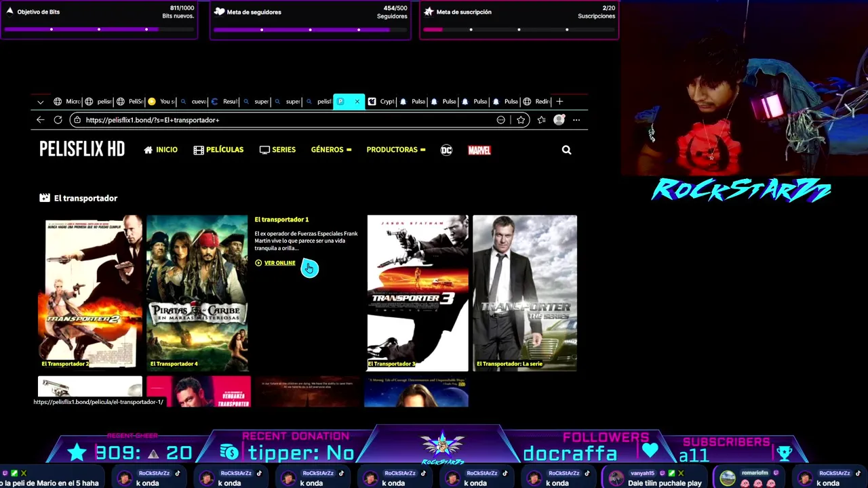The height and width of the screenshot is (488, 868).
Task: Click the 'El Transportador 4' poster caption
Action: [174, 364]
